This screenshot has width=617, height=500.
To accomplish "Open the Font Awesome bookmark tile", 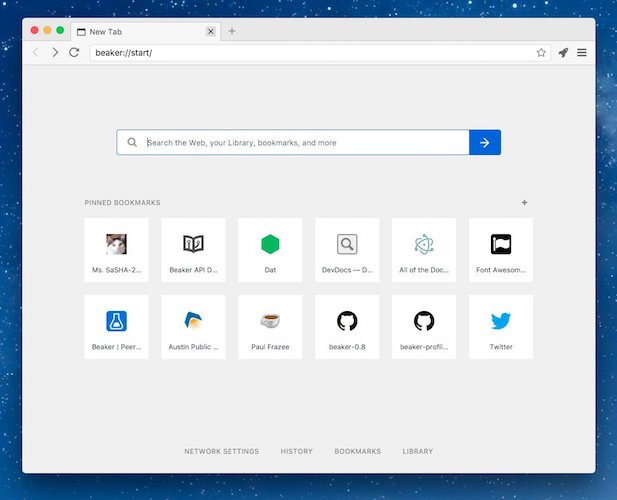I will pos(501,250).
